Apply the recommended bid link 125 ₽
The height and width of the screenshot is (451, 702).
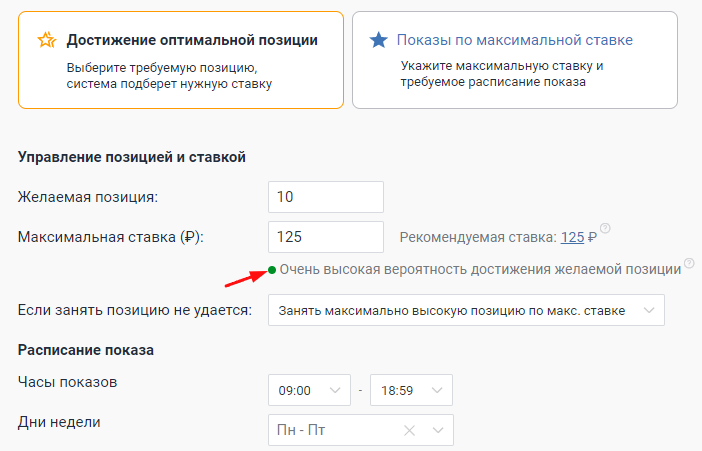[577, 237]
